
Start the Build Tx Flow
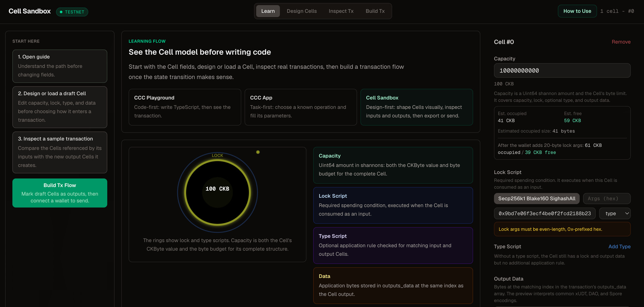(60, 193)
